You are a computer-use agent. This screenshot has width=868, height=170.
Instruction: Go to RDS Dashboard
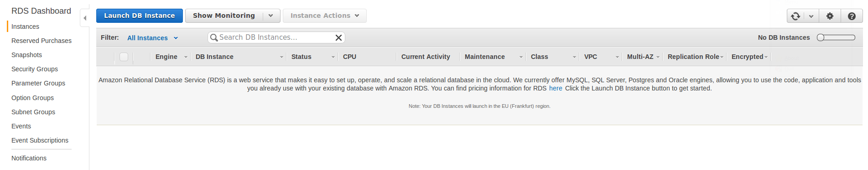tap(41, 11)
